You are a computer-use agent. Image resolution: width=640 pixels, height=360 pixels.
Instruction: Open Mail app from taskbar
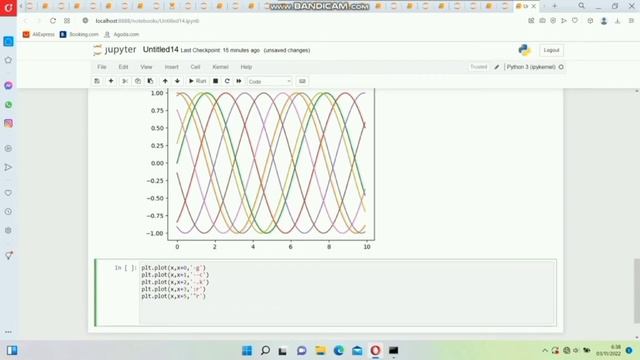(357, 350)
